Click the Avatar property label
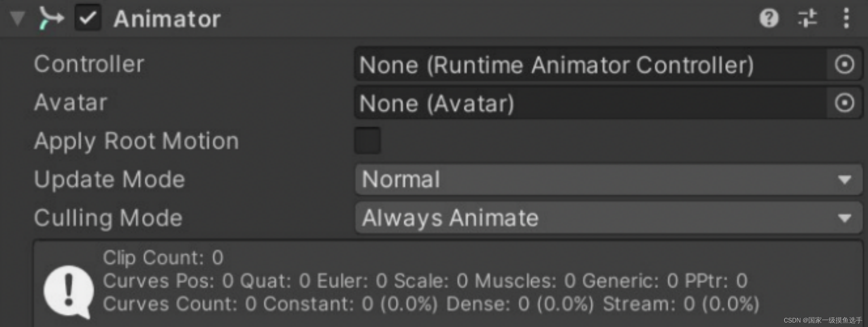Screen dimensions: 868x327 71,102
